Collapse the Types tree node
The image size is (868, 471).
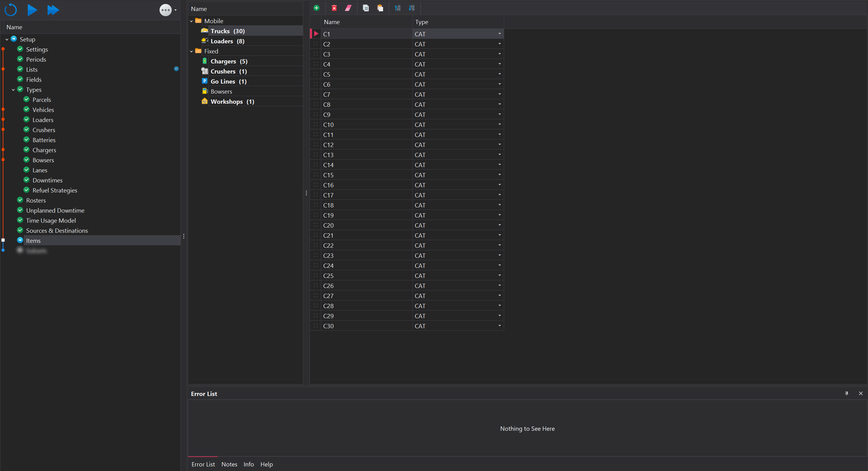pyautogui.click(x=13, y=90)
